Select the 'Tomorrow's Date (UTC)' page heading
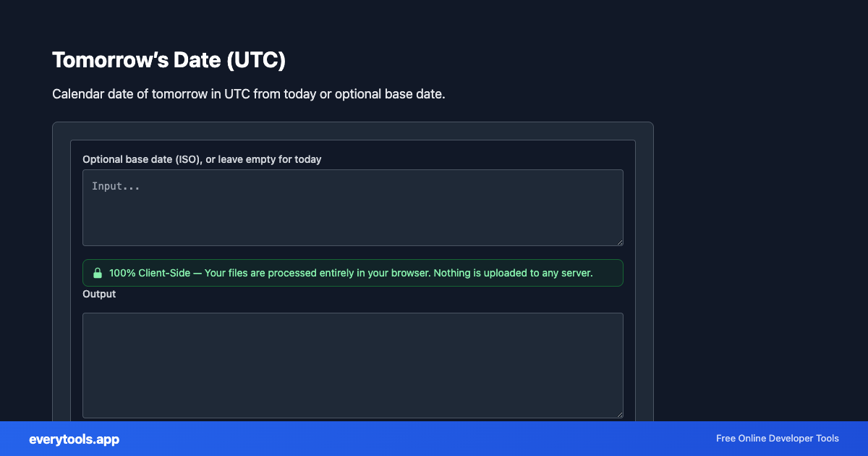 click(x=169, y=60)
